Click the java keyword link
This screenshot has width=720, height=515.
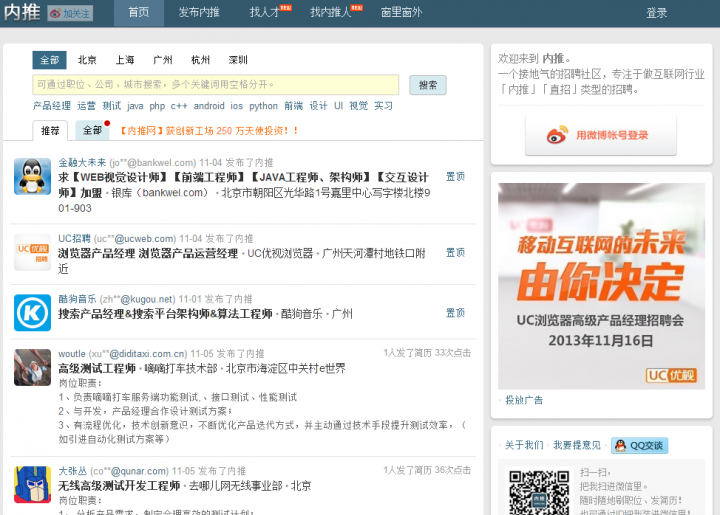click(135, 106)
